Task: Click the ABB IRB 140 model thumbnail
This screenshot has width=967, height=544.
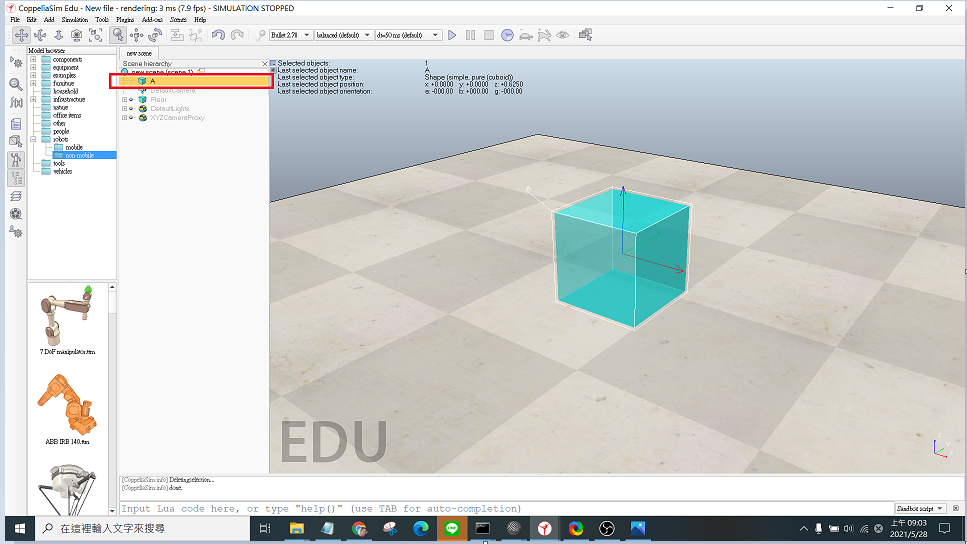Action: tap(66, 405)
